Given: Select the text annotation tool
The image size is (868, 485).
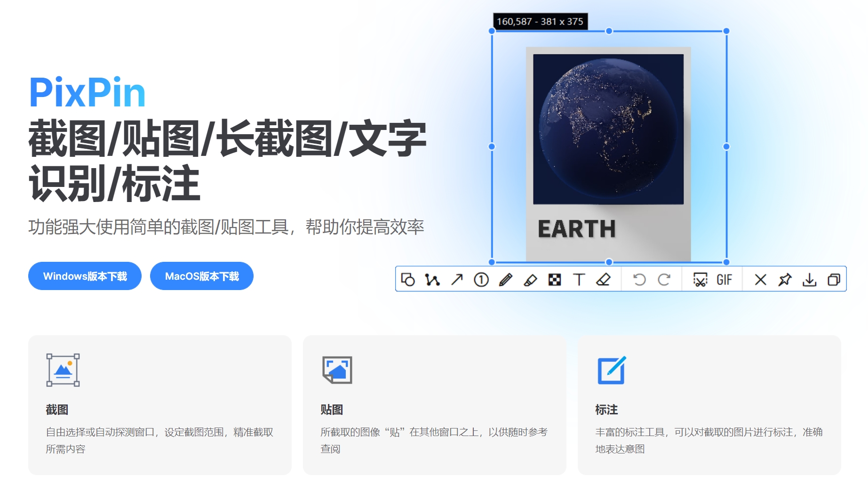Looking at the screenshot, I should coord(579,280).
